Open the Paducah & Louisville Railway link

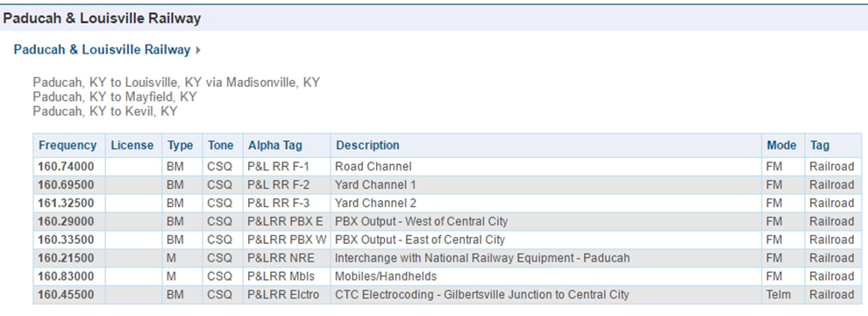click(102, 49)
